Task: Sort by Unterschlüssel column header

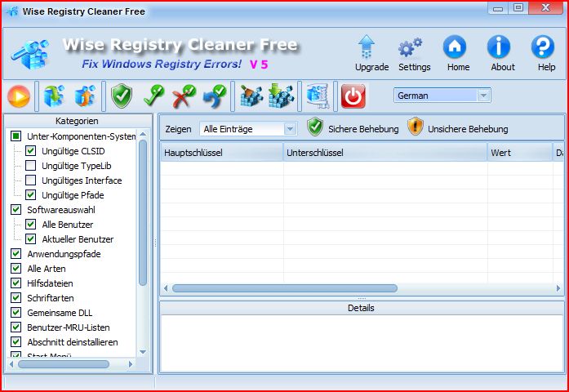Action: point(385,153)
